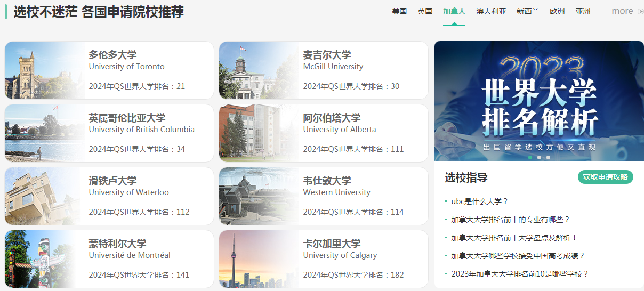This screenshot has height=291, width=644.
Task: Open the University of Calgary tower photo
Action: click(x=259, y=259)
